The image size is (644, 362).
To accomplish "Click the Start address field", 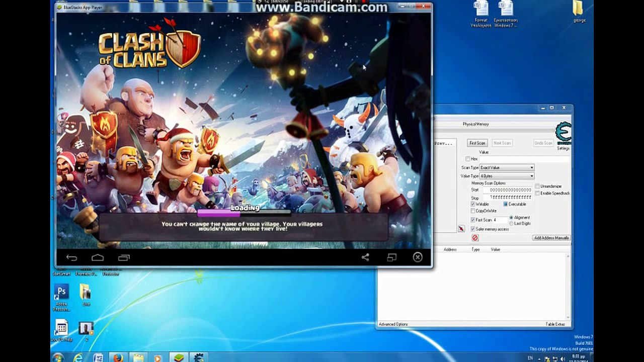I will click(508, 190).
